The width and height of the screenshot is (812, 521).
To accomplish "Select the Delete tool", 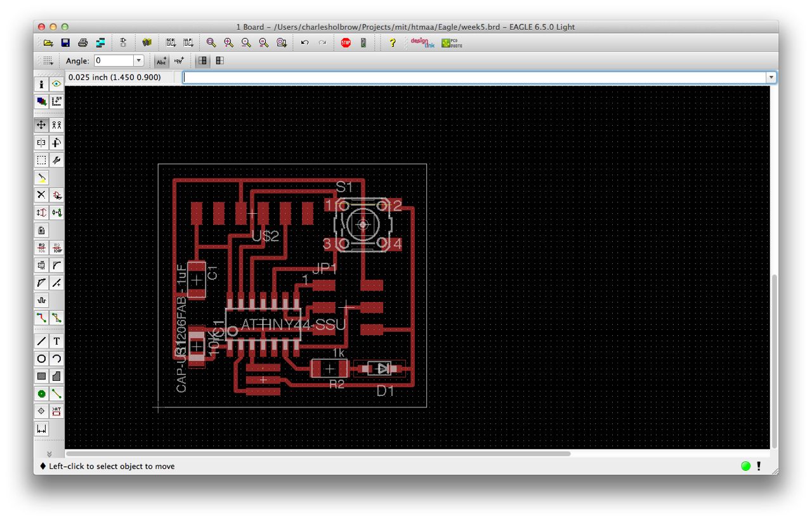I will pos(41,195).
